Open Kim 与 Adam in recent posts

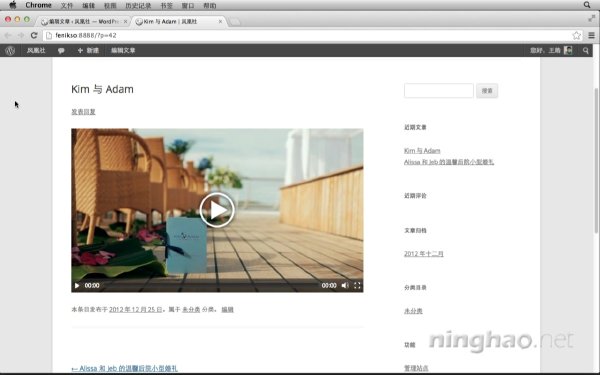tap(422, 151)
